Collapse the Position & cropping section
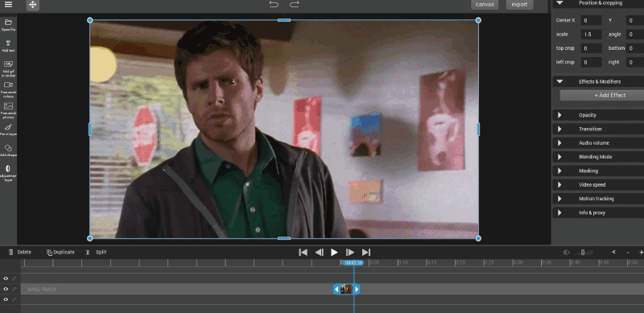644x313 pixels. click(x=559, y=3)
